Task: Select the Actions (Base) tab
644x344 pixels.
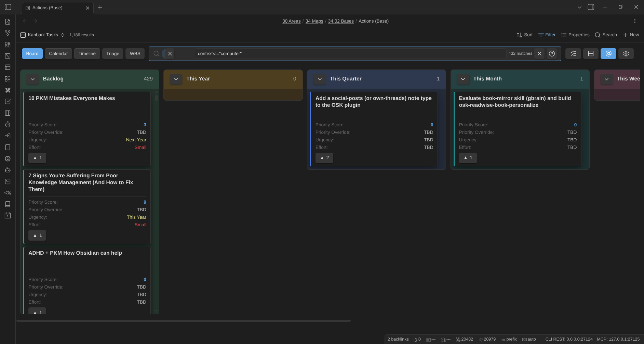Action: click(x=57, y=8)
